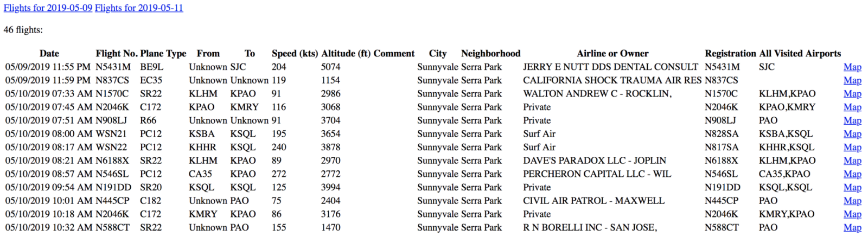Click the Altitude (ft) column header

346,54
